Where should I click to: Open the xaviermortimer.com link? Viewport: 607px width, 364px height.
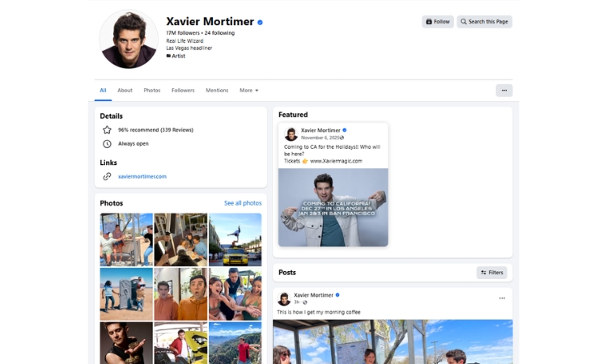[142, 176]
